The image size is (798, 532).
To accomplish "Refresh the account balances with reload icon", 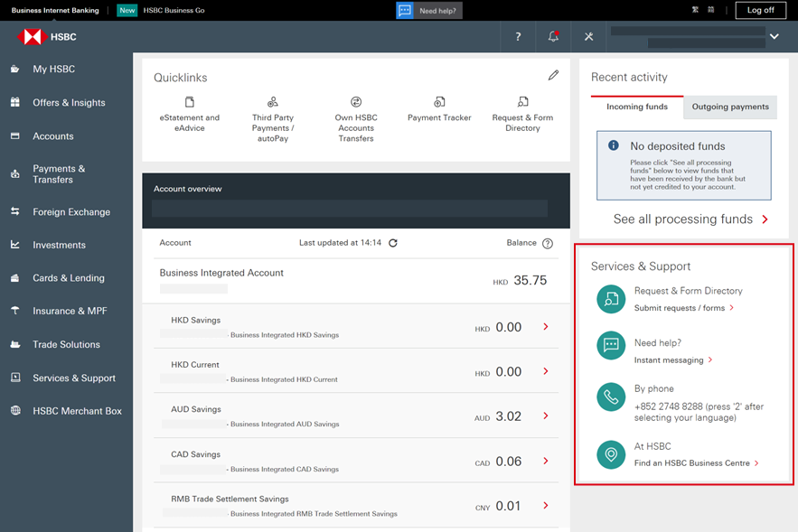I will click(393, 243).
